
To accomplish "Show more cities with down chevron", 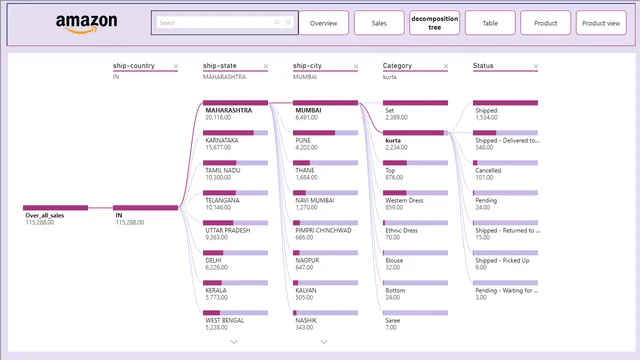I will coord(324,342).
